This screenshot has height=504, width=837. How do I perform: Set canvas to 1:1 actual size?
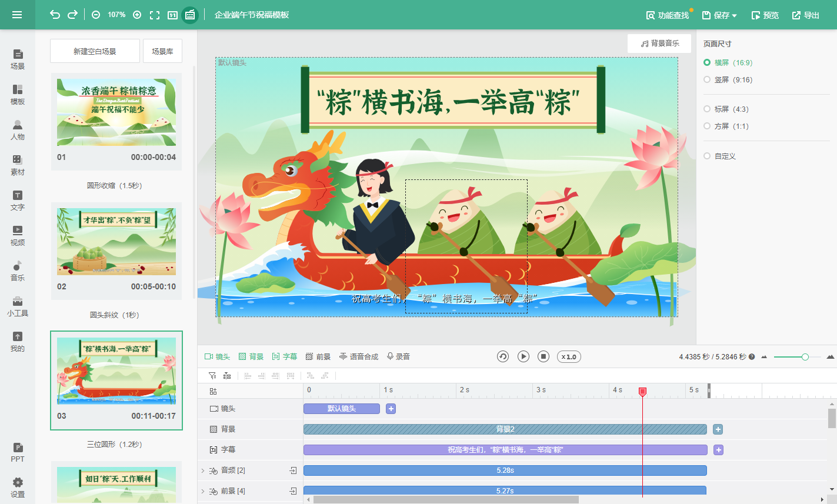pyautogui.click(x=172, y=15)
